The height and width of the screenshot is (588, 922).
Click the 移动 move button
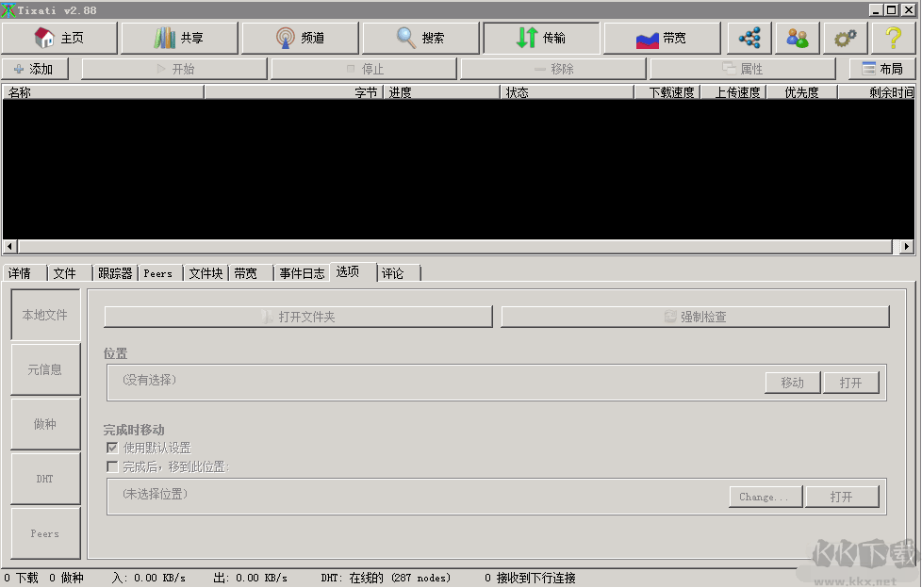click(792, 382)
